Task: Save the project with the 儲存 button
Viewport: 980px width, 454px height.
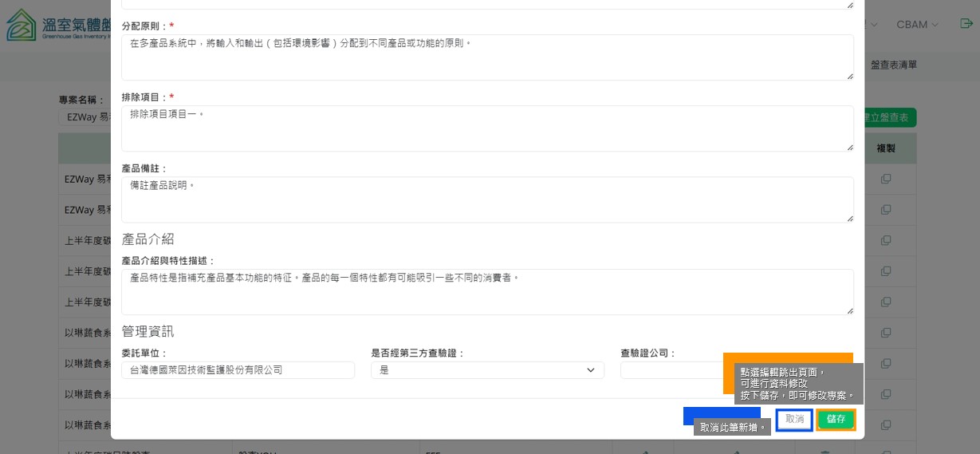Action: point(836,420)
